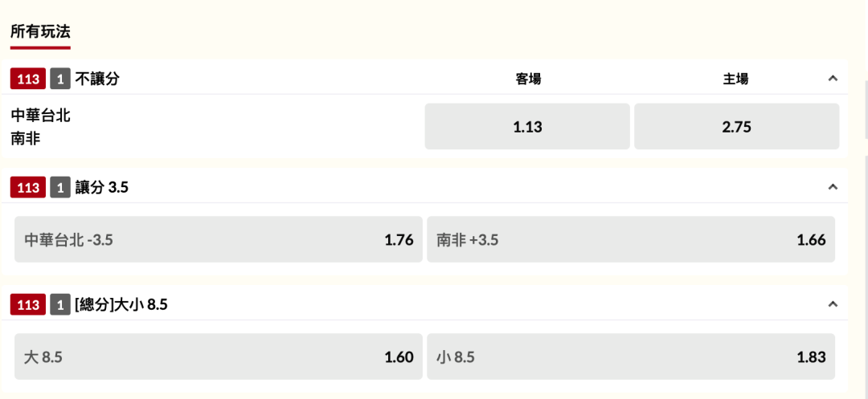Click the scrollbar on the right edge
Viewport: 868px width, 399px height.
pyautogui.click(x=866, y=109)
